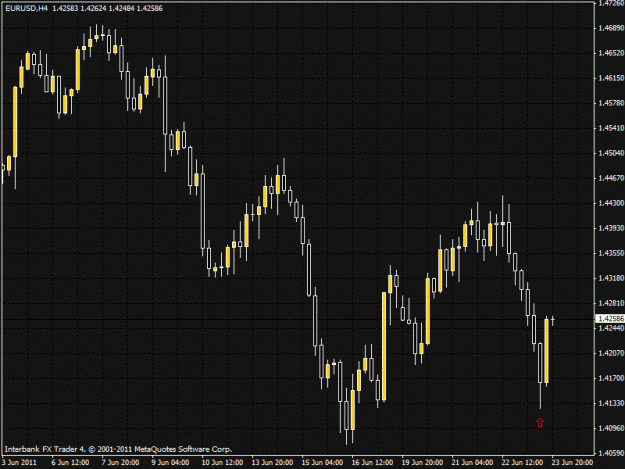The width and height of the screenshot is (625, 469).
Task: Click the 16 Jun 12:00 time axis label
Action: coord(372,463)
